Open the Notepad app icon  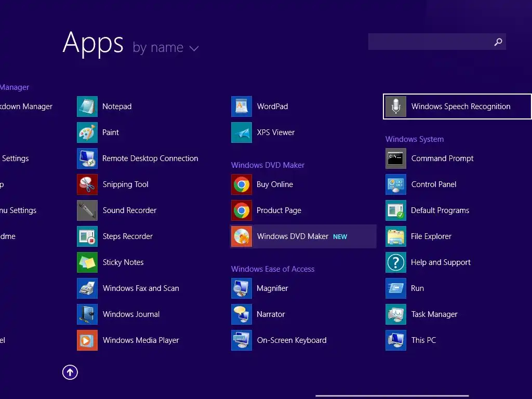click(x=87, y=107)
